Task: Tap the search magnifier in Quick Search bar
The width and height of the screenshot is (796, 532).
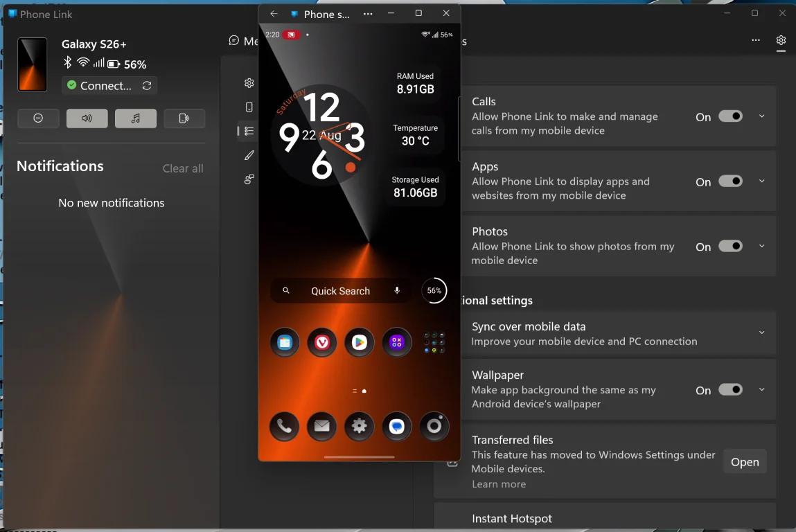Action: (x=286, y=290)
